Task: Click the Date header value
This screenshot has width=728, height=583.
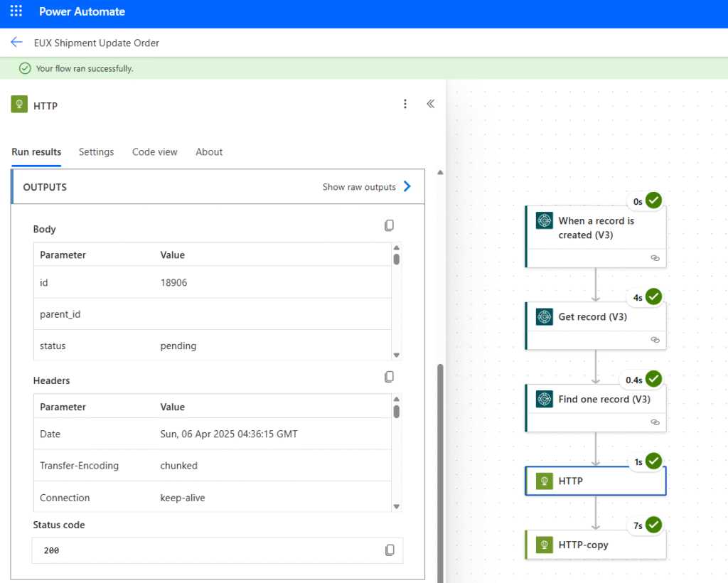Action: 229,434
